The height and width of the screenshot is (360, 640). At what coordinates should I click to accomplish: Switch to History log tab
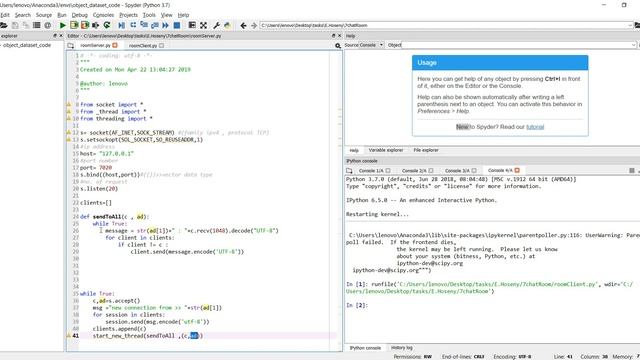pos(402,348)
